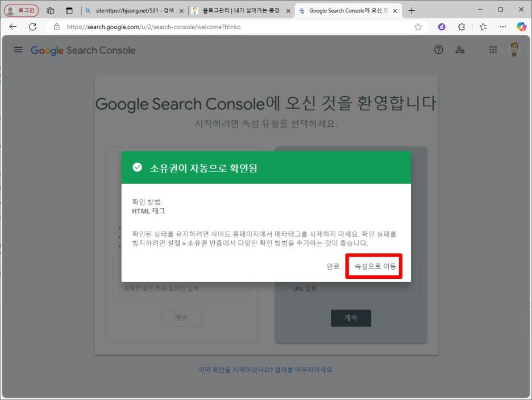Add this page to favorites
Screen dimensions: 532x400
pyautogui.click(x=418, y=27)
